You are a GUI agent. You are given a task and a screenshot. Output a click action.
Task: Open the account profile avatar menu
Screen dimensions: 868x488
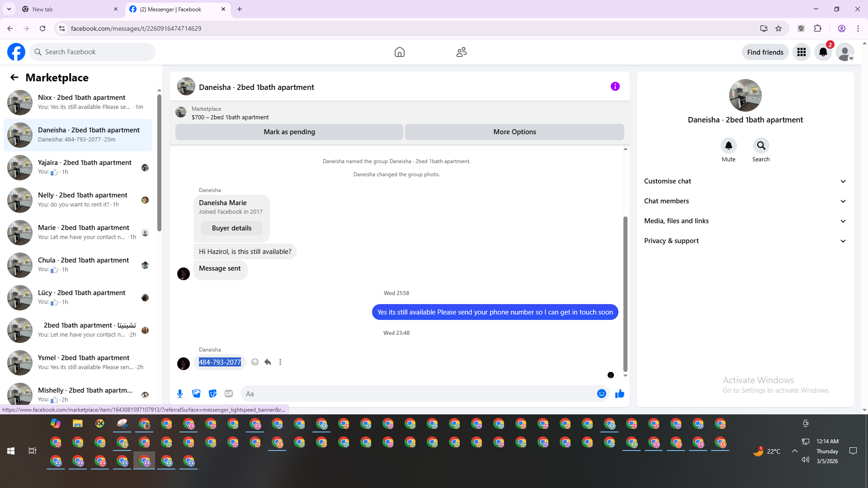pyautogui.click(x=845, y=52)
